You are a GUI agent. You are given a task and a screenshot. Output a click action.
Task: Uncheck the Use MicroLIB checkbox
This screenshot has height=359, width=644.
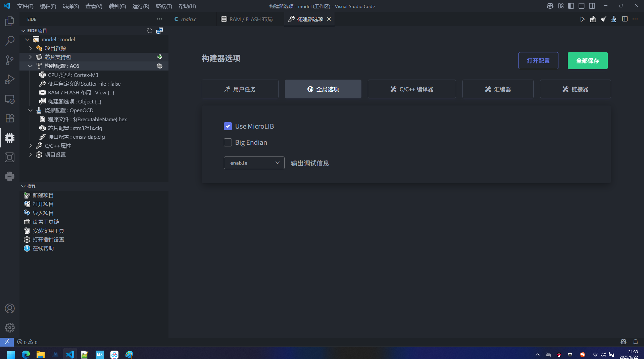pyautogui.click(x=228, y=126)
